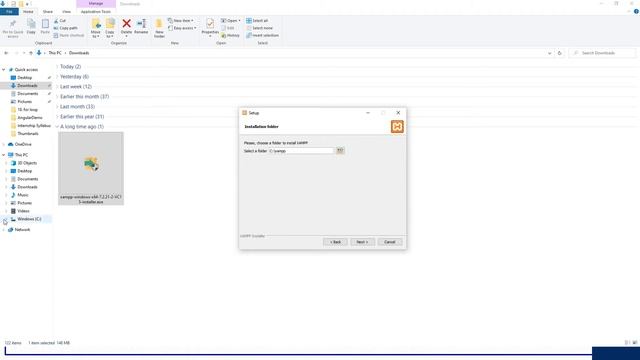Click History in the Open group

click(230, 36)
